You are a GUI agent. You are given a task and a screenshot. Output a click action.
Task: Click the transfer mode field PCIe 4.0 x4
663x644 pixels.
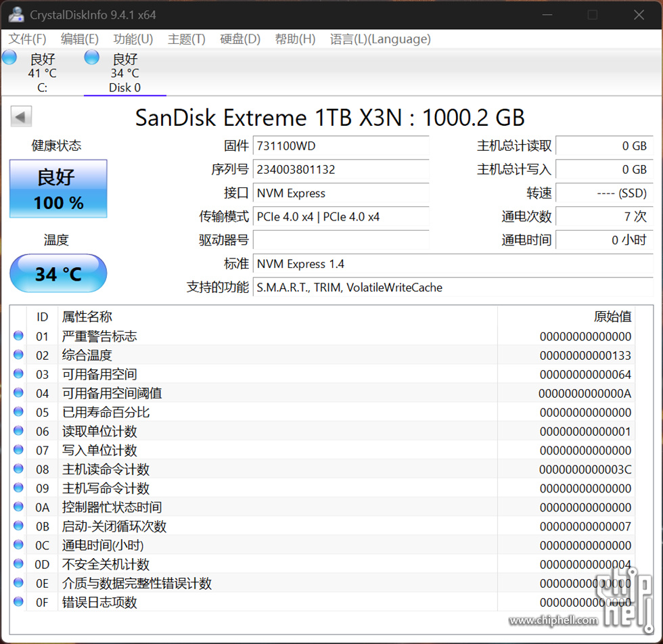pyautogui.click(x=341, y=217)
